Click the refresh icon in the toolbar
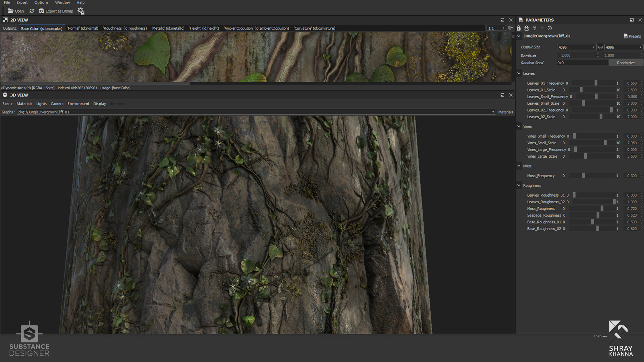 [31, 11]
